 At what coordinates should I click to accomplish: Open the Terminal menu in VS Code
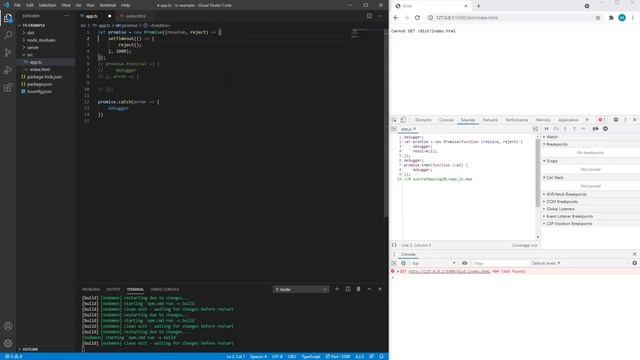tap(108, 5)
